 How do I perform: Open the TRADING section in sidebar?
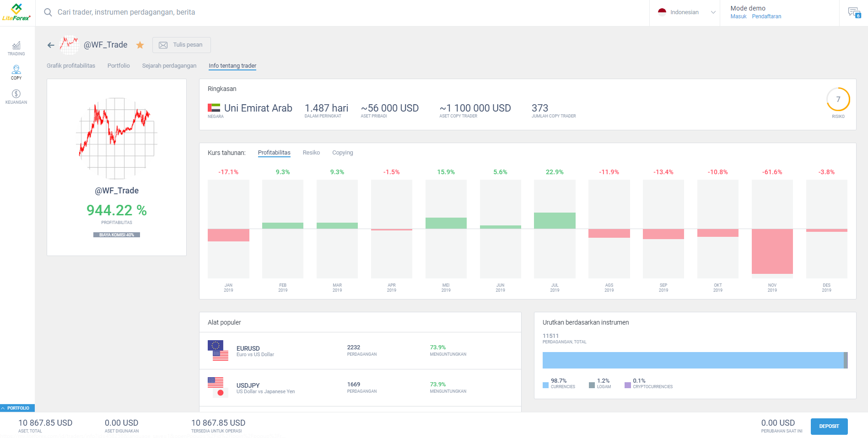tap(16, 48)
